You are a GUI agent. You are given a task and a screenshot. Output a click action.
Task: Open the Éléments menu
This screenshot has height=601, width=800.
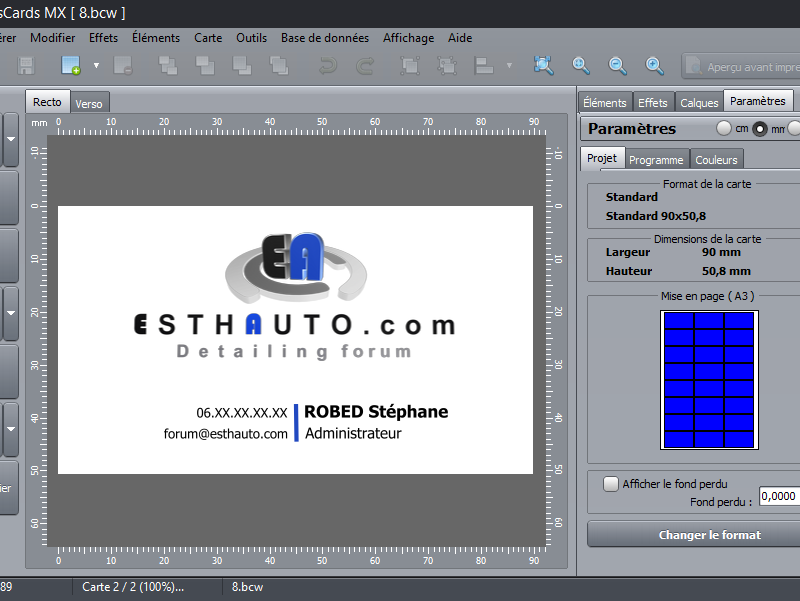point(156,38)
